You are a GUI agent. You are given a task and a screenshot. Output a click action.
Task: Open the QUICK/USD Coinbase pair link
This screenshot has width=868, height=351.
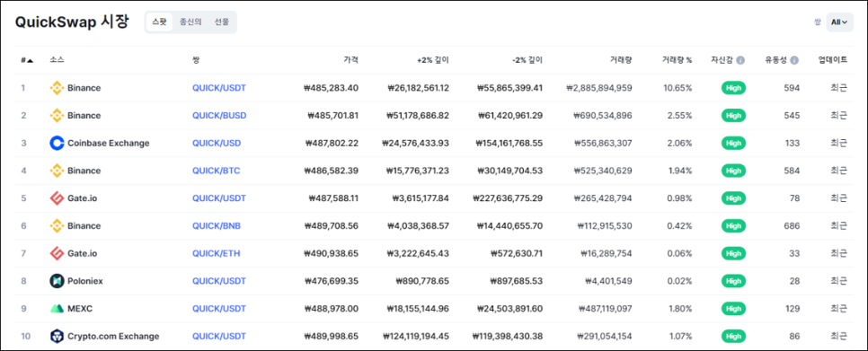(x=217, y=143)
